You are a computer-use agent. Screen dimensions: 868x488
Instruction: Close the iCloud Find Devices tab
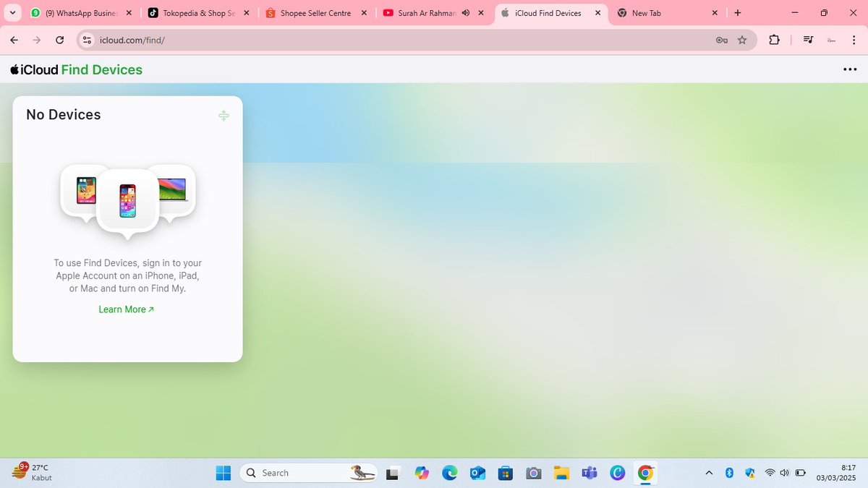click(597, 13)
